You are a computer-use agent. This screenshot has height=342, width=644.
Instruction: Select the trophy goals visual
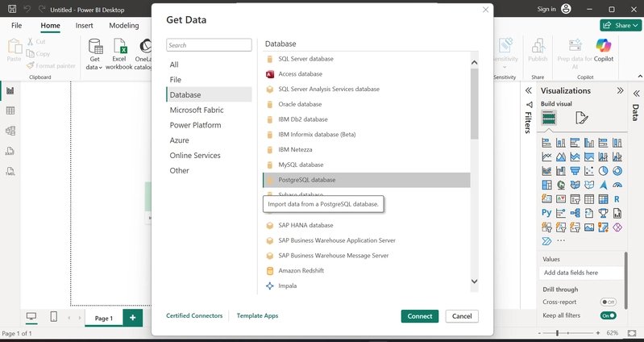[603, 213]
